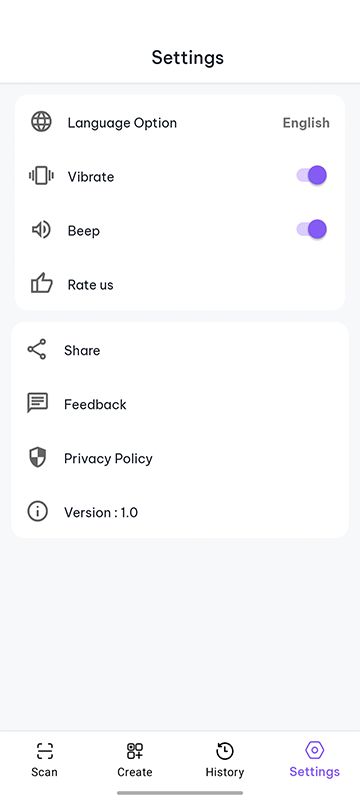Tap the thumbs-up rate icon
Image resolution: width=360 pixels, height=800 pixels.
pos(41,283)
